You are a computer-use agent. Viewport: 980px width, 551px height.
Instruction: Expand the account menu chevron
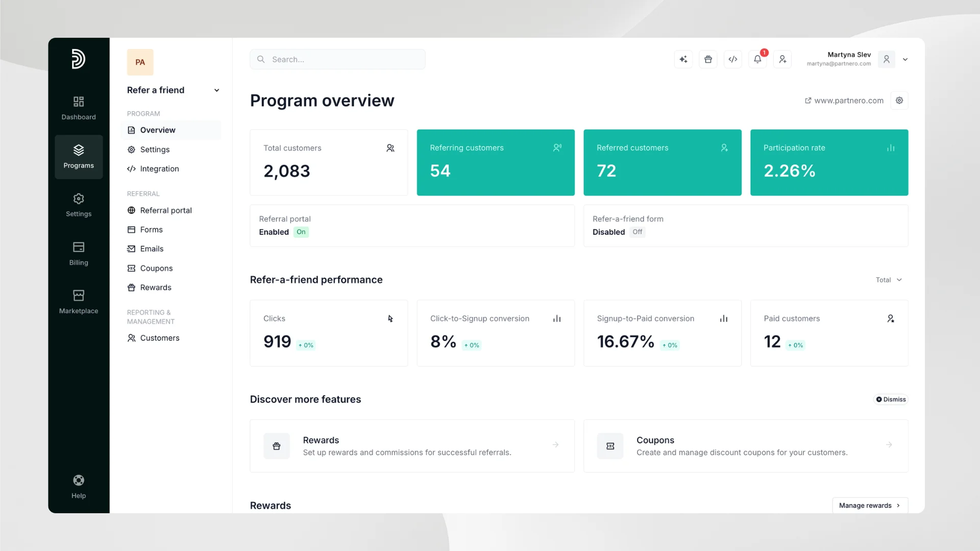905,60
